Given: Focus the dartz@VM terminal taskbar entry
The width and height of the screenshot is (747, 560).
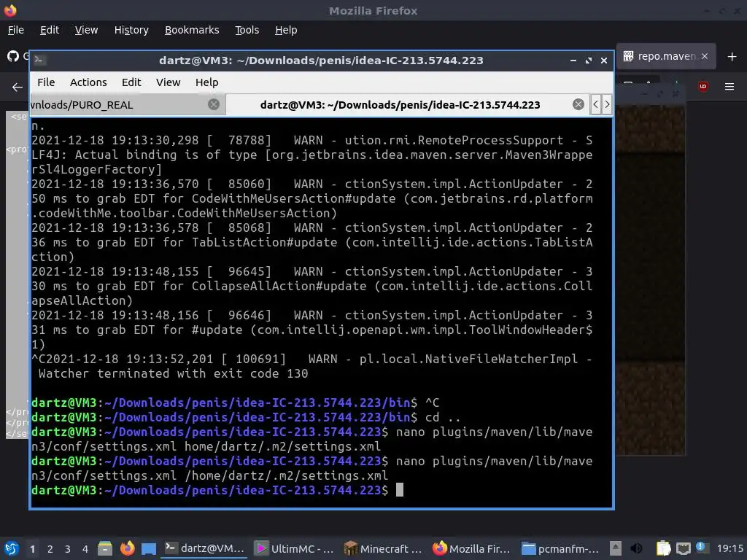Looking at the screenshot, I should [x=205, y=548].
